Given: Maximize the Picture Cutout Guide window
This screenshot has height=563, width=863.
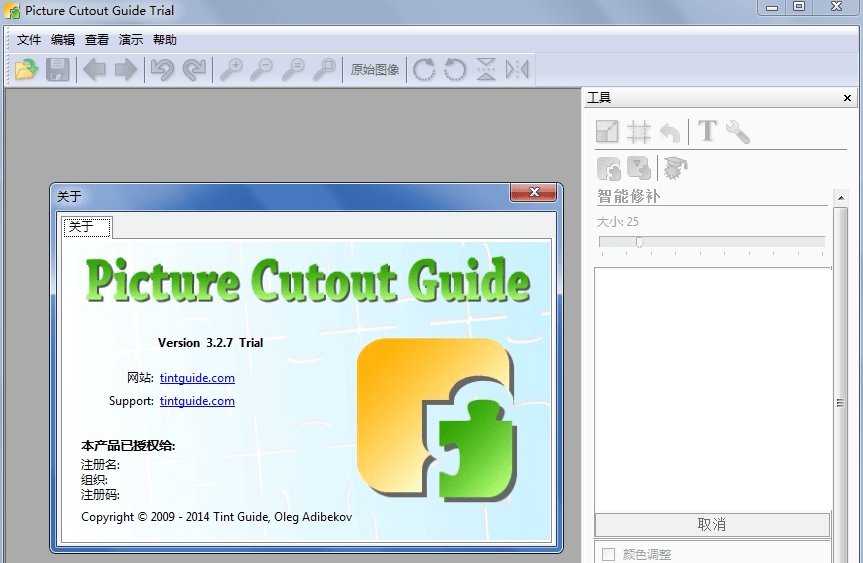Looking at the screenshot, I should click(x=799, y=7).
